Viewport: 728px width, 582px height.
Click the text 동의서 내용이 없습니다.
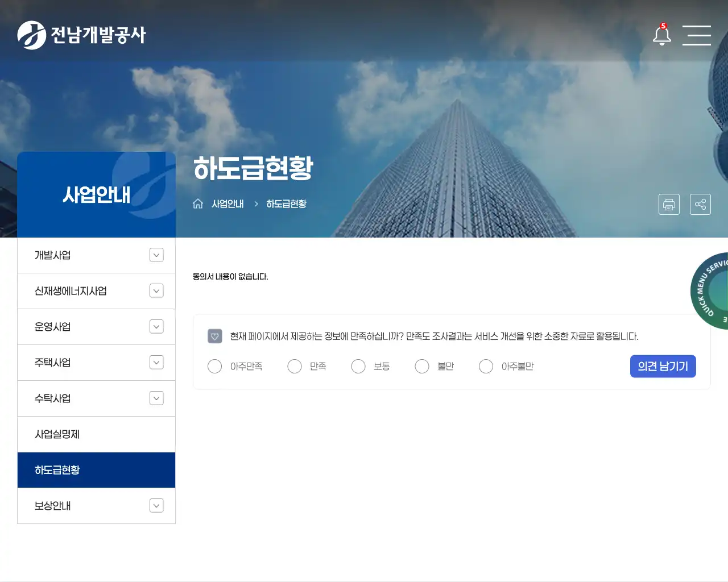pos(230,277)
